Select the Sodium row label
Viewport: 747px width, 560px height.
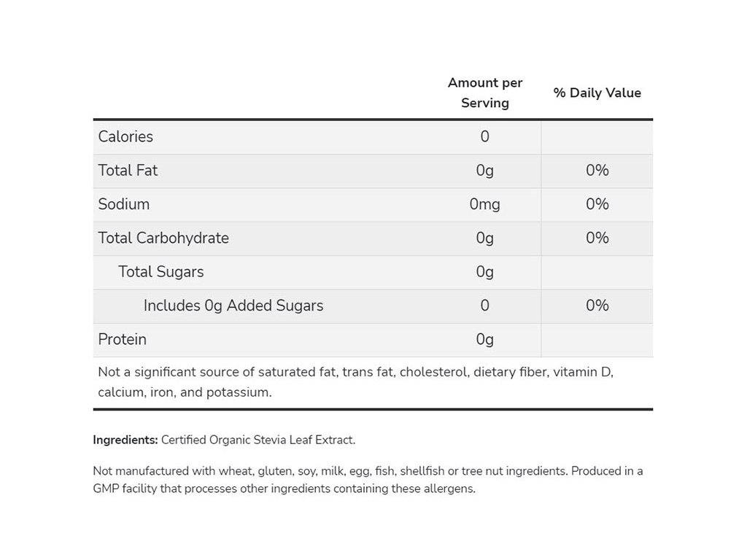click(124, 204)
